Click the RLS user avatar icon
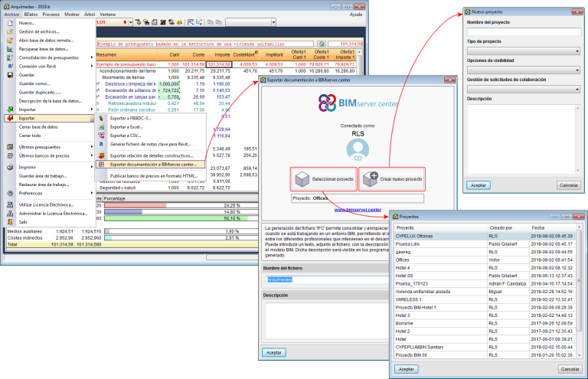 pyautogui.click(x=358, y=149)
